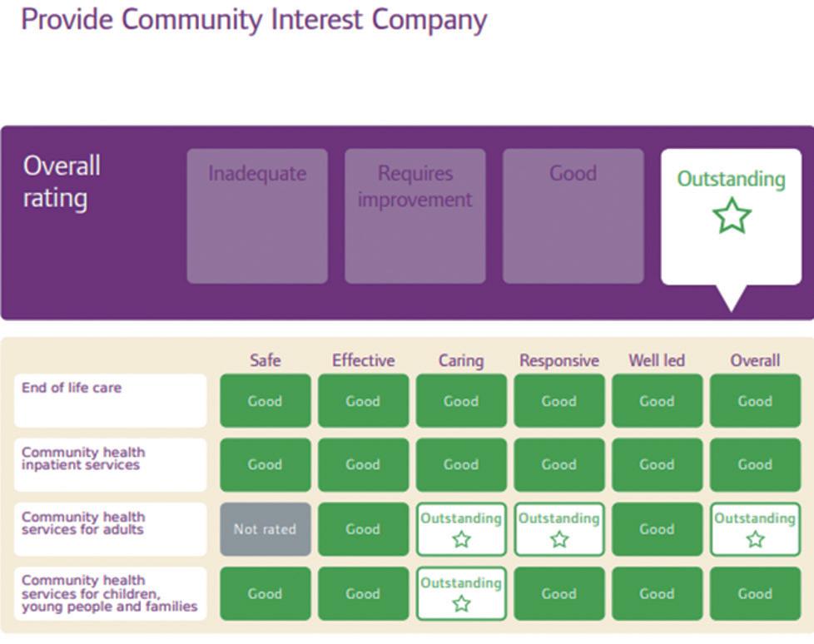Click the Responsive column header
The image size is (814, 644).
pos(559,360)
